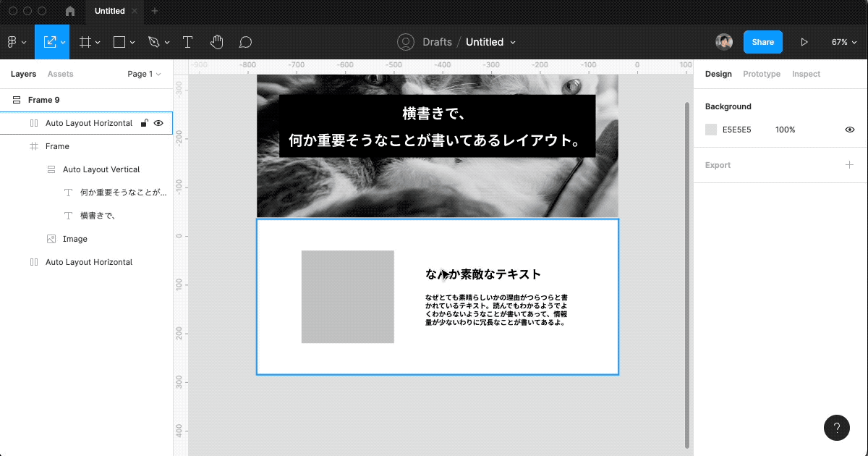Open the Figma main menu icon
Viewport: 868px width, 456px height.
tap(12, 42)
